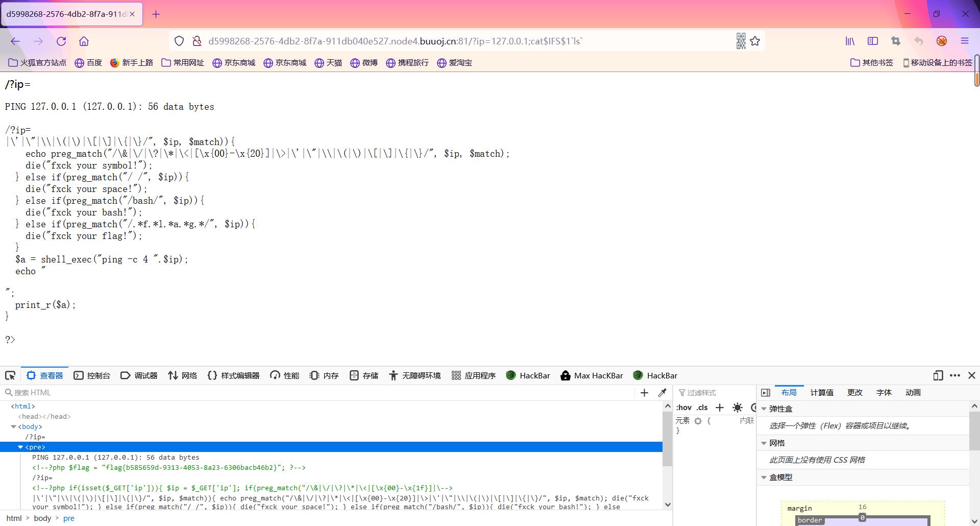Open the 移动设备上的书签 folder
This screenshot has width=980, height=526.
(937, 63)
